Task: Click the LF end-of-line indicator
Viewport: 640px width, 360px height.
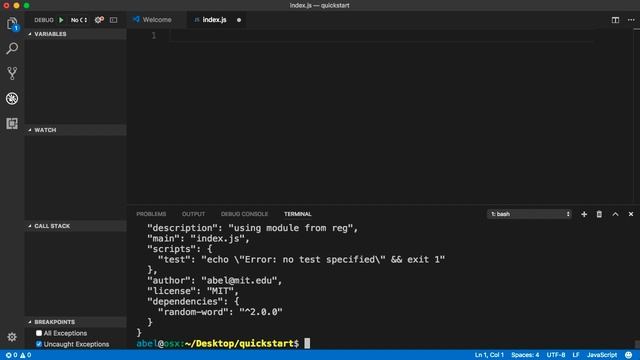Action: pos(576,355)
